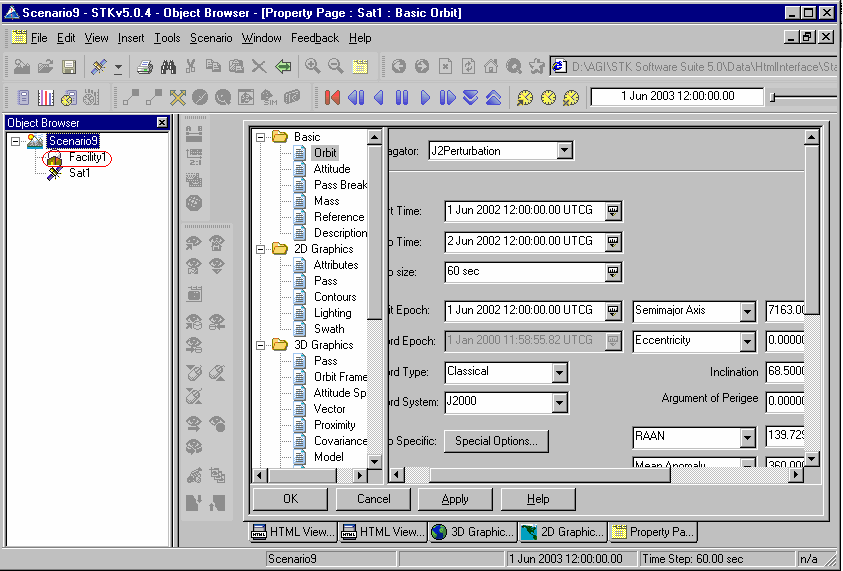This screenshot has width=843, height=571.
Task: Open the Feedback menu
Action: coord(315,38)
